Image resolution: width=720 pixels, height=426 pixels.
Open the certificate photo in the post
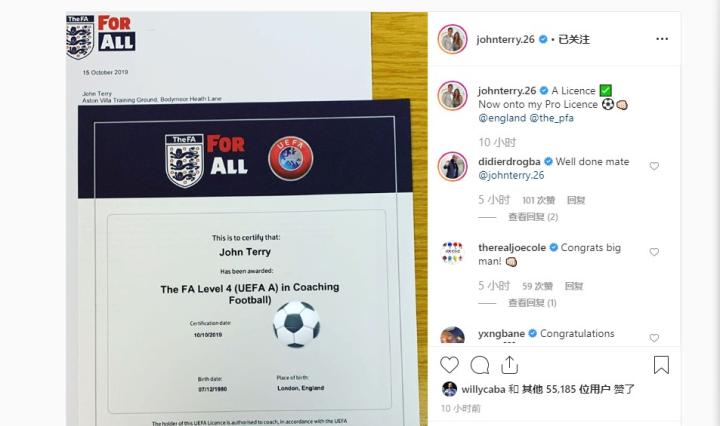point(247,219)
